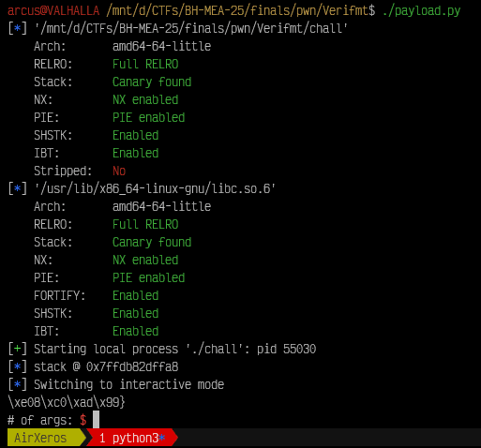
Task: Click the ./payload.py command text
Action: (421, 11)
